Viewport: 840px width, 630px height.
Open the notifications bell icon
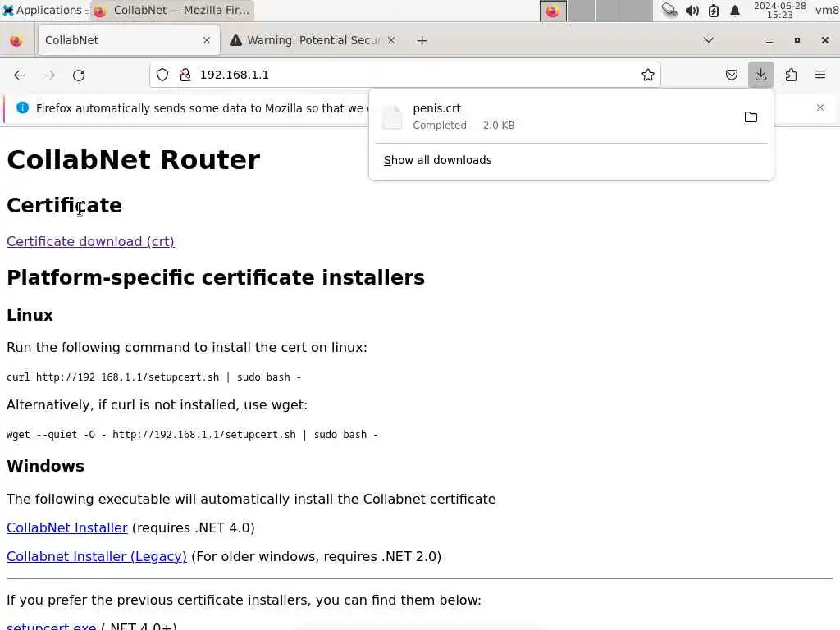(735, 11)
